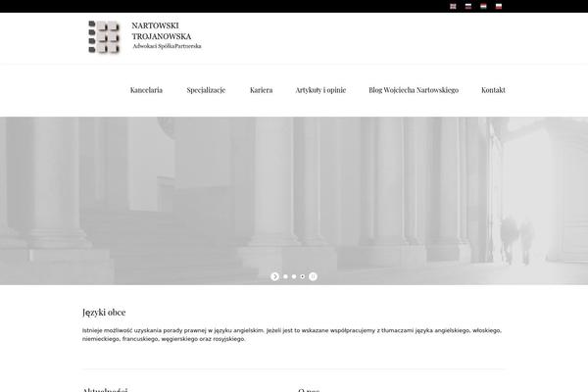Open Artykuły i opinie section
The height and width of the screenshot is (392, 588).
(x=320, y=90)
